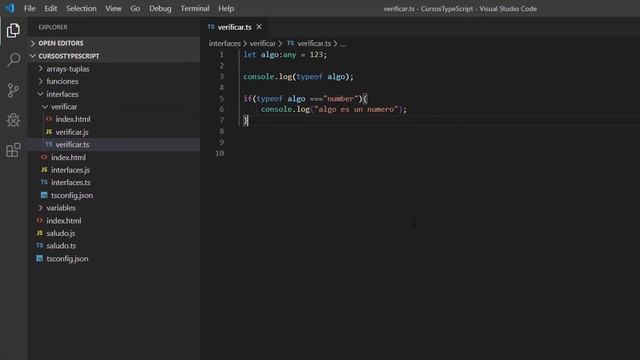The image size is (640, 360).
Task: Open the Debug menu
Action: click(160, 8)
